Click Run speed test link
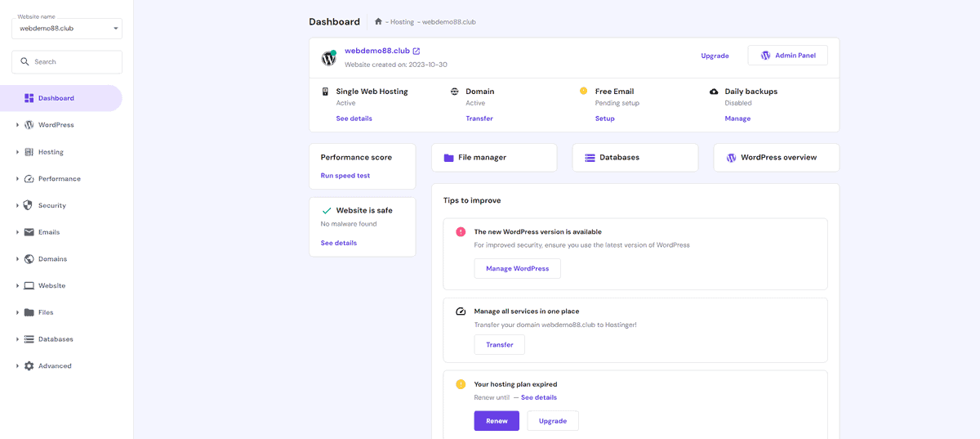Image resolution: width=980 pixels, height=439 pixels. pyautogui.click(x=345, y=176)
